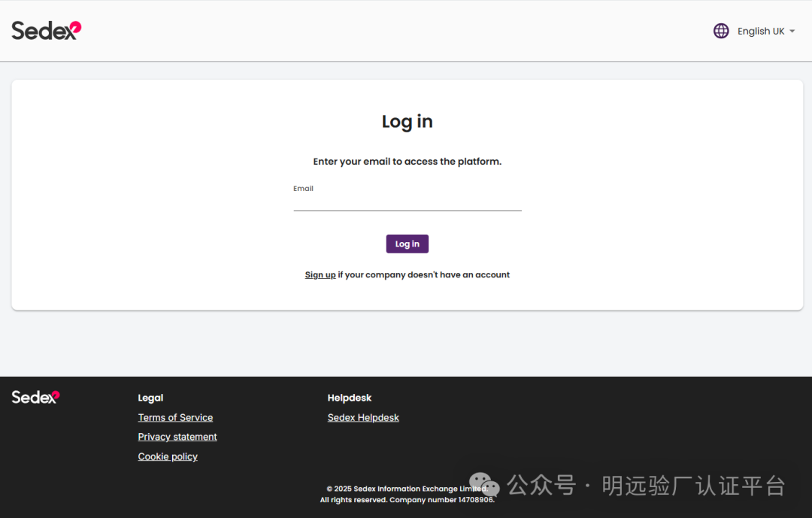Click the Legal footer heading
The height and width of the screenshot is (518, 812).
[x=150, y=398]
